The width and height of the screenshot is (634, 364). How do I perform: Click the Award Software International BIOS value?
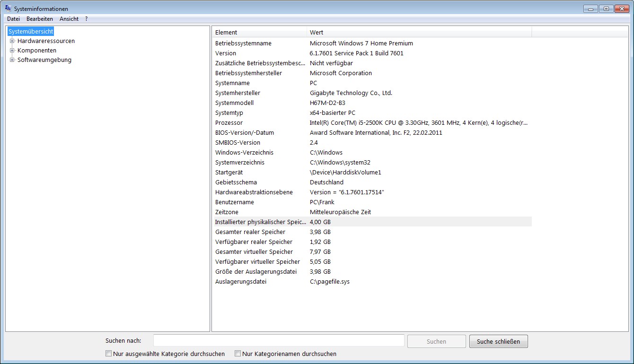376,132
